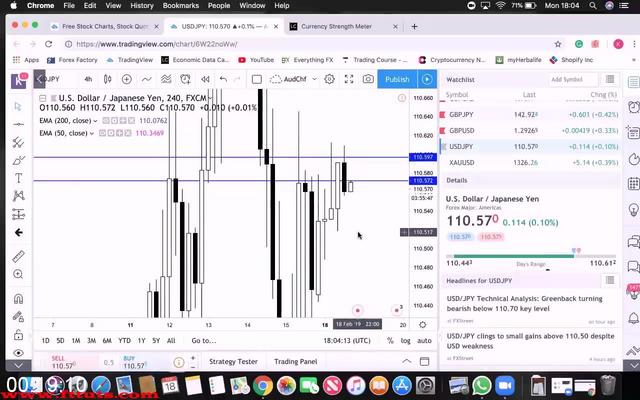Take a chart snapshot with camera icon

click(x=368, y=79)
